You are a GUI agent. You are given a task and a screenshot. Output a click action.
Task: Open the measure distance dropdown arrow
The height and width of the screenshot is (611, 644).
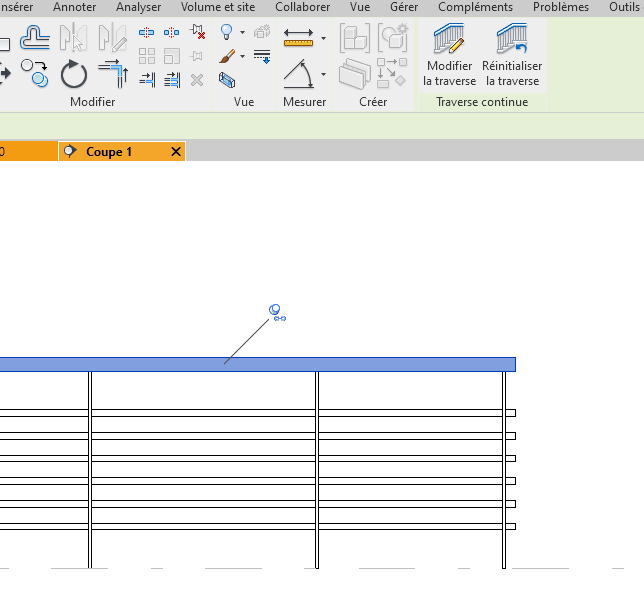pos(324,39)
